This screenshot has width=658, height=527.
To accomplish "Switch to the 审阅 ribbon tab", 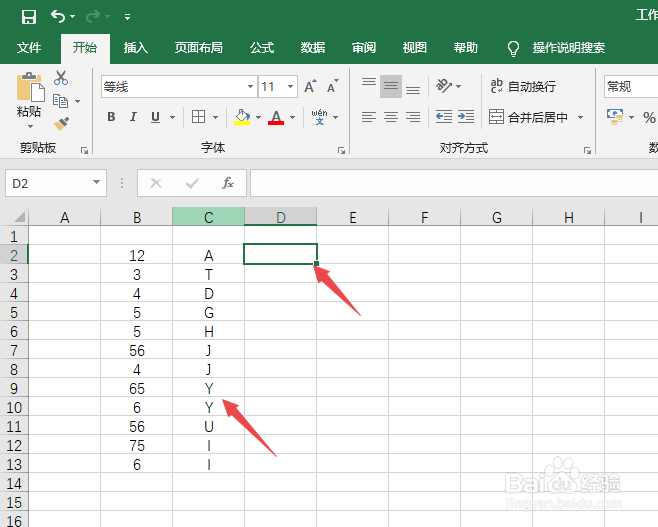I will pos(364,48).
